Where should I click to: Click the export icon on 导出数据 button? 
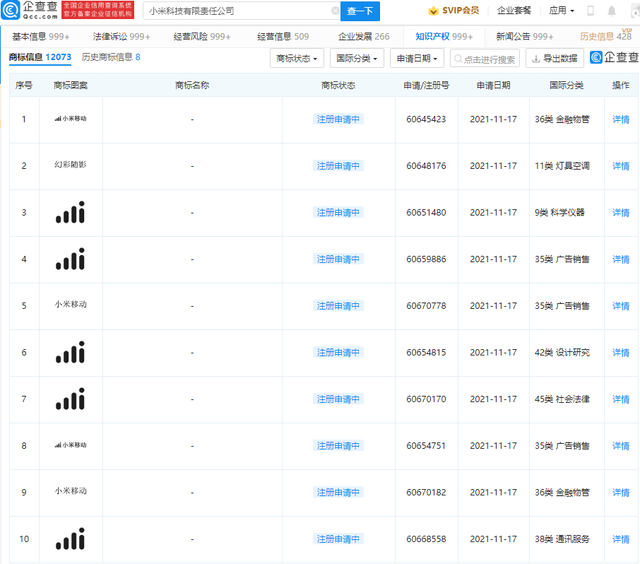click(535, 59)
